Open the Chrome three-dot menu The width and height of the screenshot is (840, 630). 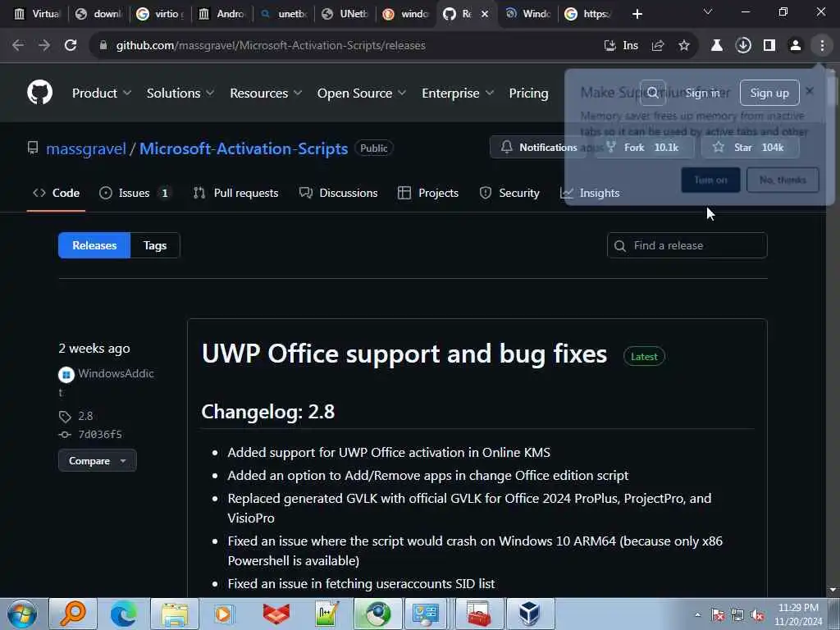pyautogui.click(x=822, y=46)
